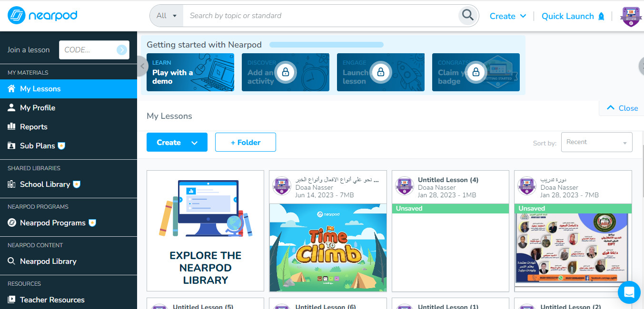Click the premium badge next to Sub Plans
This screenshot has width=644, height=309.
[61, 146]
